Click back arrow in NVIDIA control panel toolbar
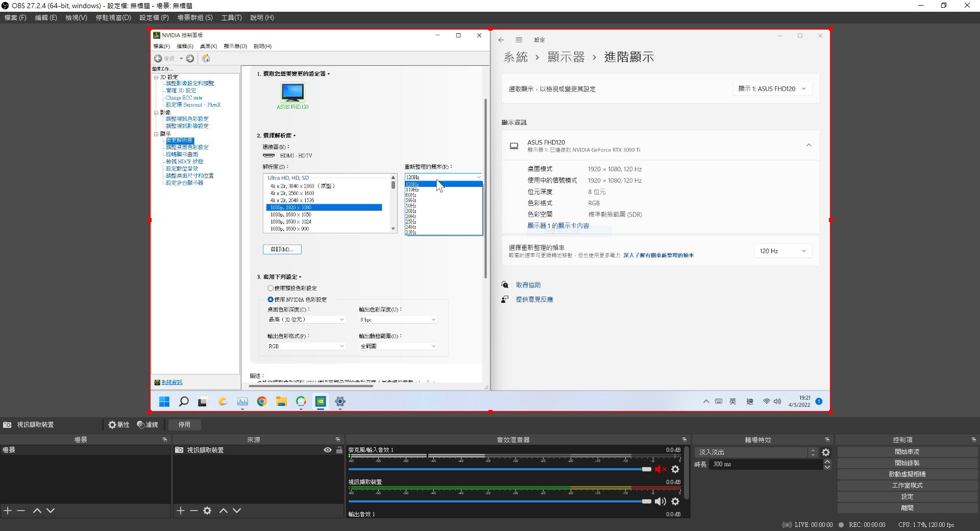The width and height of the screenshot is (980, 531). pos(158,58)
